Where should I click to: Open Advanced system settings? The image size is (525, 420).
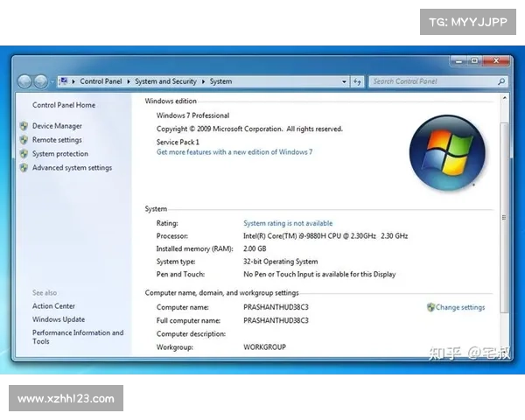coord(73,168)
